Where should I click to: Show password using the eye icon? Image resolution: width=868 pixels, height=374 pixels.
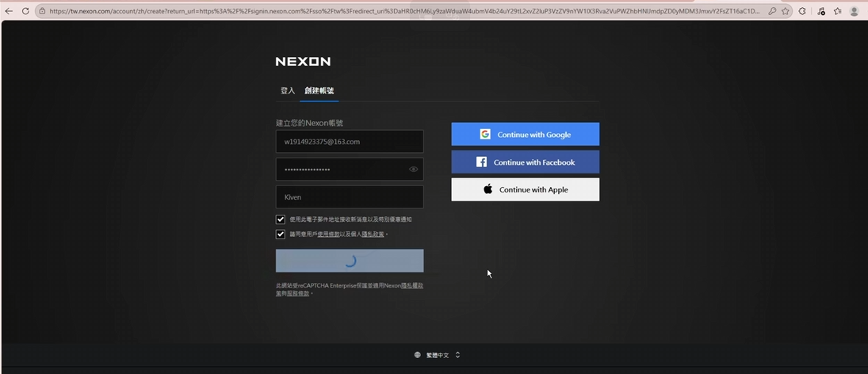(x=413, y=170)
